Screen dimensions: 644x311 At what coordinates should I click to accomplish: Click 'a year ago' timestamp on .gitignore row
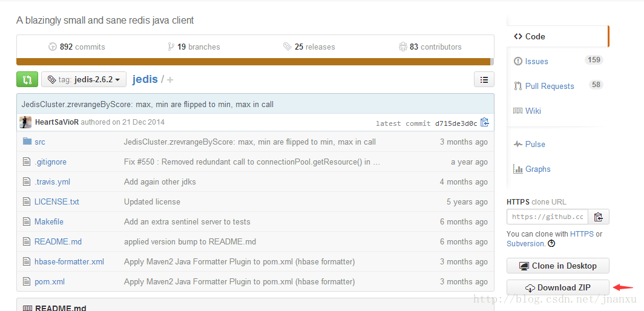point(469,162)
